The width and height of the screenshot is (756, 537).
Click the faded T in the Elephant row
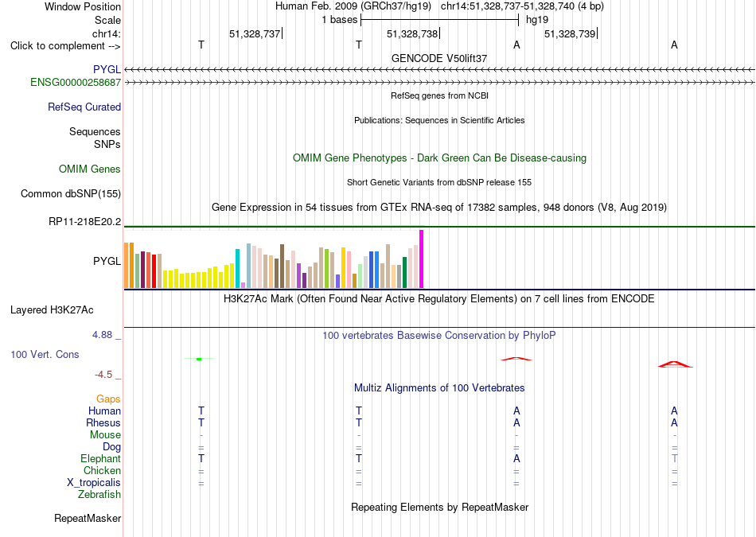(674, 458)
